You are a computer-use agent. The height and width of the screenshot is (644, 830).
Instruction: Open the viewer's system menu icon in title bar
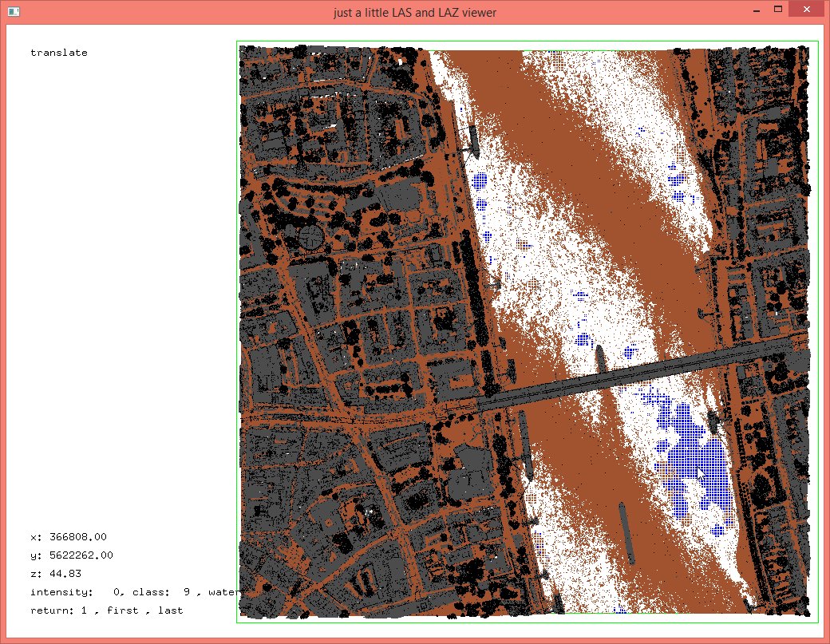tap(13, 10)
